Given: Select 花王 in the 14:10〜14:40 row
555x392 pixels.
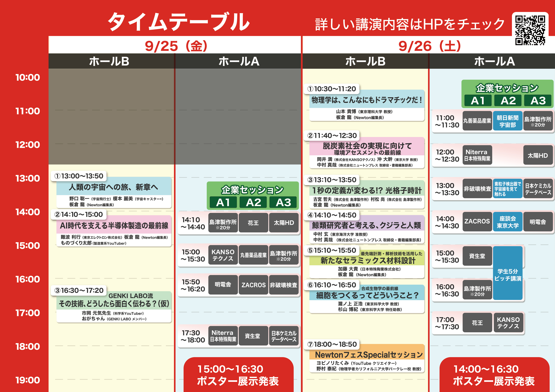Looking at the screenshot, I should tap(253, 223).
